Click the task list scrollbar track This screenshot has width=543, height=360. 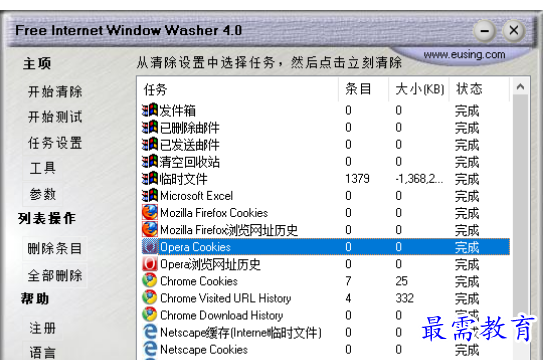coord(520,227)
